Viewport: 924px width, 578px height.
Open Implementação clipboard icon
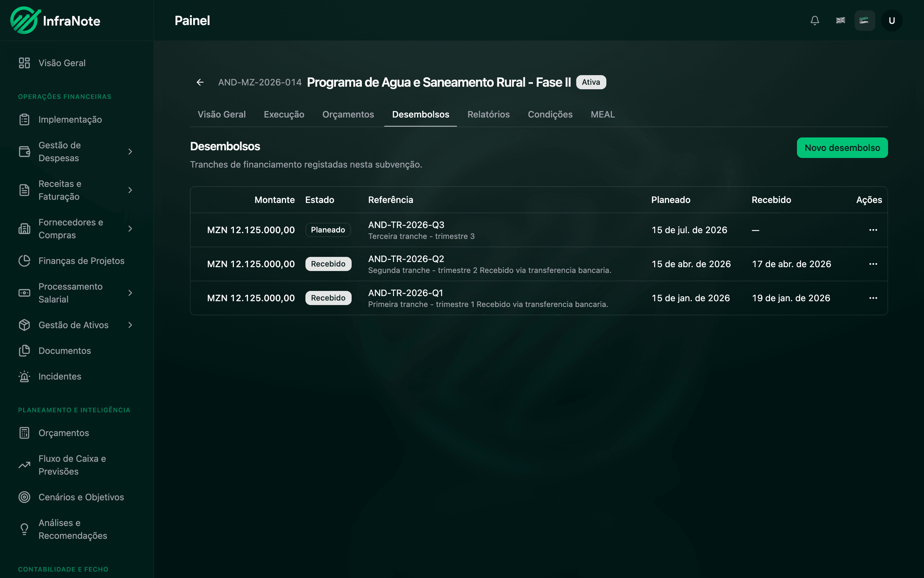pyautogui.click(x=24, y=120)
